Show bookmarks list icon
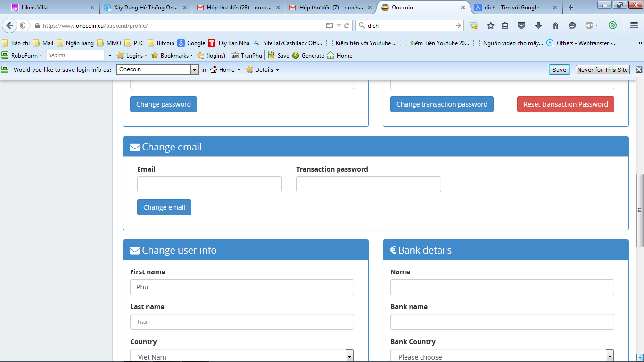Viewport: 644px width, 362px height. click(x=505, y=25)
